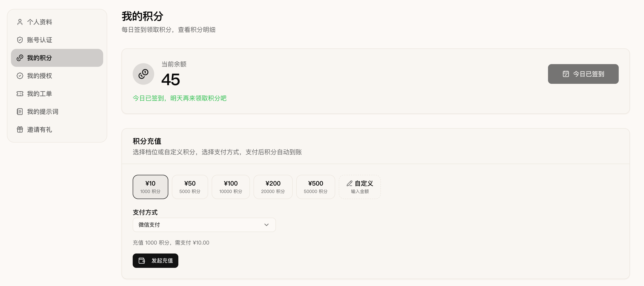Click the round coins icon next to balance
Image resolution: width=644 pixels, height=286 pixels.
[x=143, y=74]
